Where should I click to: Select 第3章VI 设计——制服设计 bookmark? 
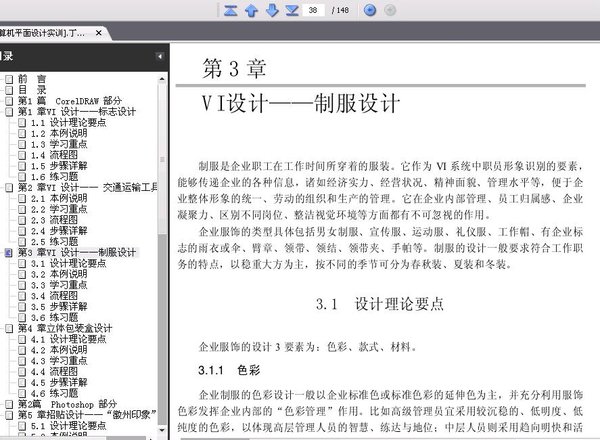coord(77,253)
